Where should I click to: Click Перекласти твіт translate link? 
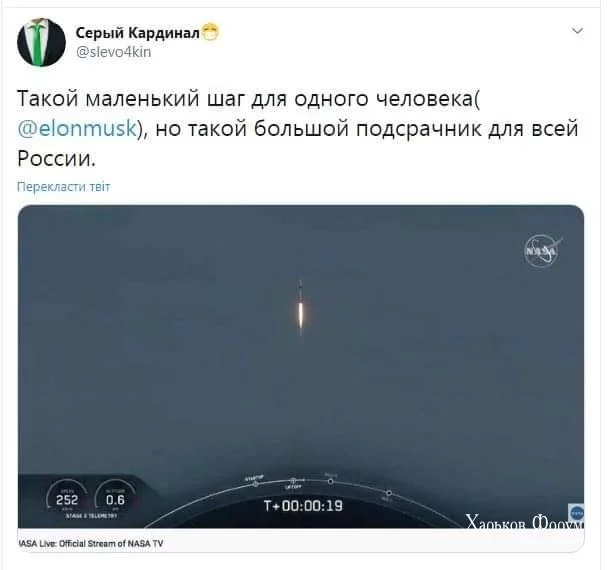point(63,187)
